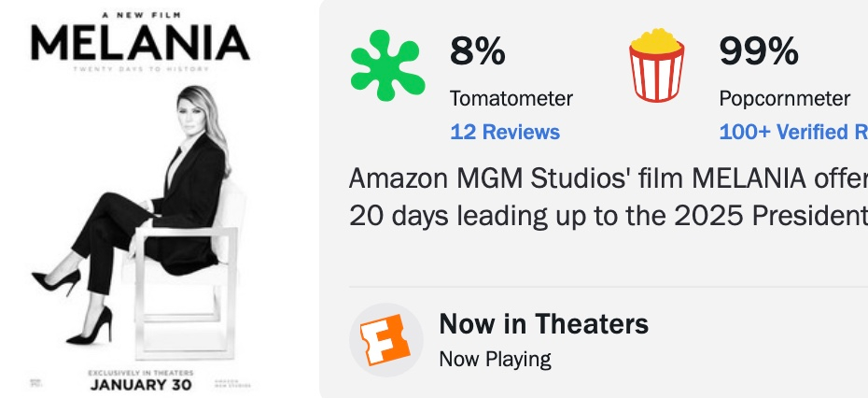Click the Twenty Days to History tagline
Image resolution: width=868 pixels, height=398 pixels.
coord(140,69)
